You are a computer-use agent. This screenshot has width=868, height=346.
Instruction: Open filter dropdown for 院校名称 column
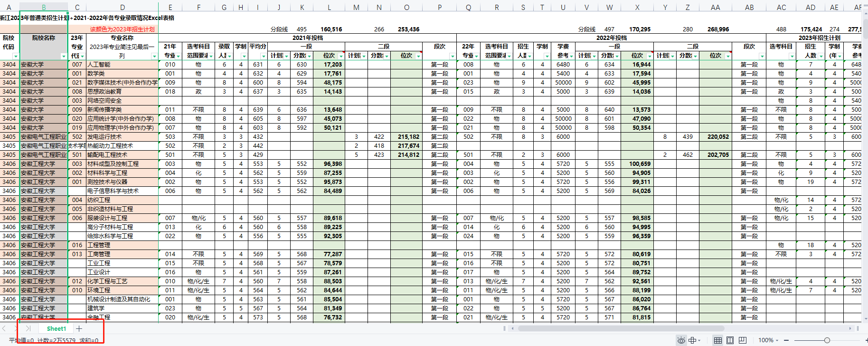click(64, 56)
